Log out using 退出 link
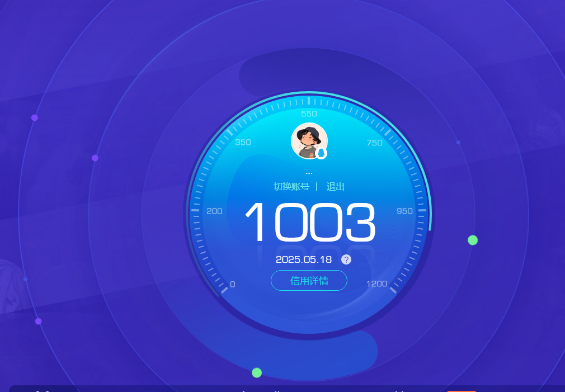 point(336,187)
